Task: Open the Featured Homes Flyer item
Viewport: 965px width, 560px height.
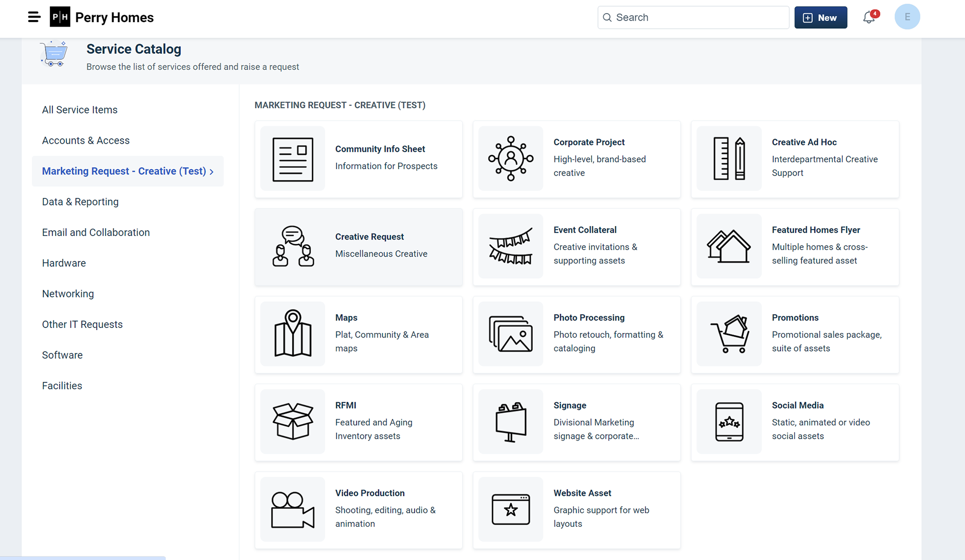Action: coord(795,247)
